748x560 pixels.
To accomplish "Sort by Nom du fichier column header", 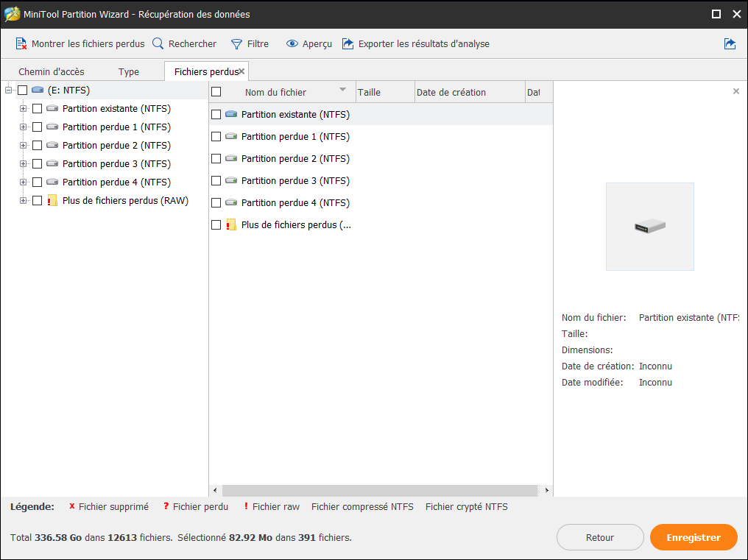I will pyautogui.click(x=283, y=92).
